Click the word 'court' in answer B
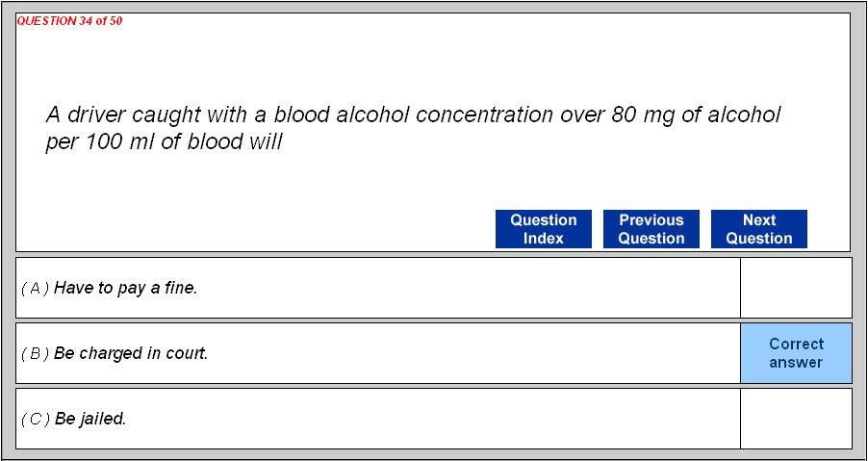Viewport: 868px width, 461px height. (185, 353)
